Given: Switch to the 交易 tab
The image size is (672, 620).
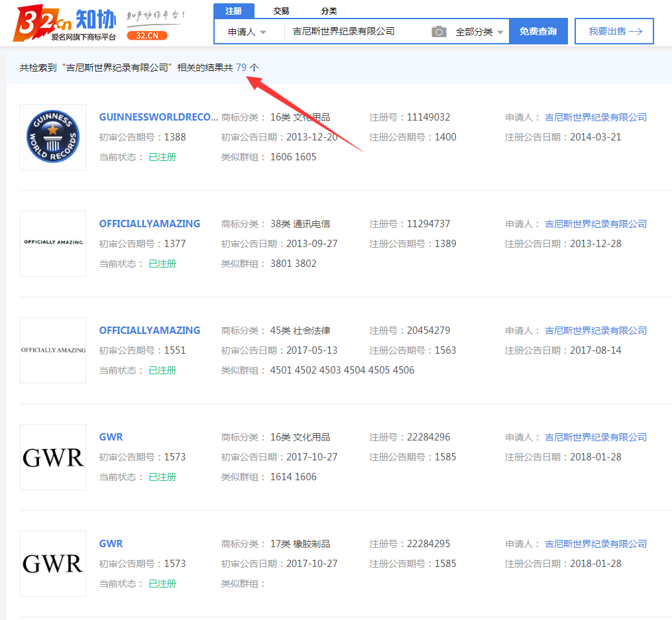Looking at the screenshot, I should tap(281, 11).
